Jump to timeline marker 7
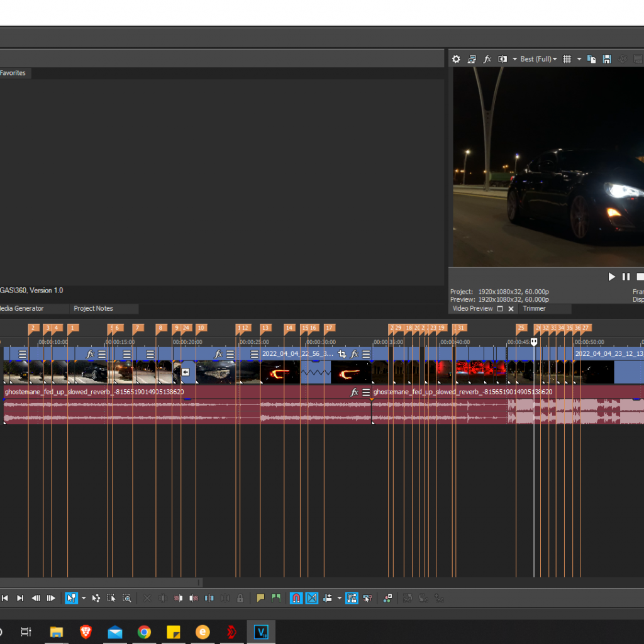The height and width of the screenshot is (644, 644). click(138, 328)
